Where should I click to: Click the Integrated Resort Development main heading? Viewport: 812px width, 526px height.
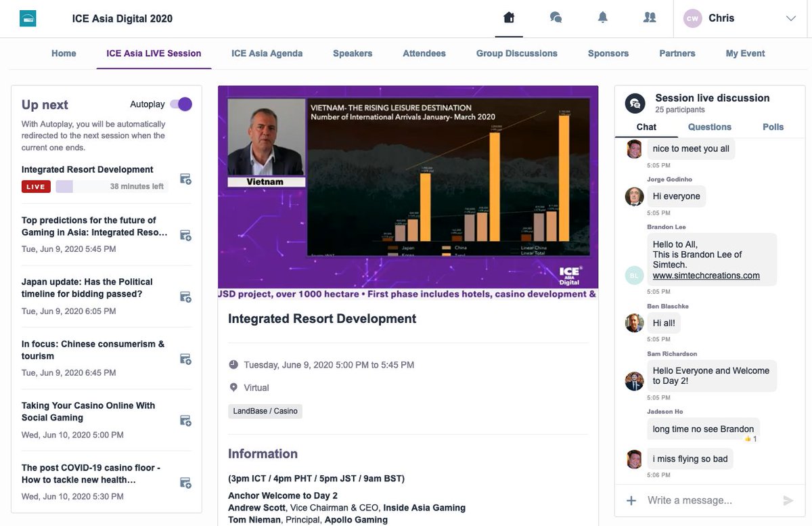[322, 319]
